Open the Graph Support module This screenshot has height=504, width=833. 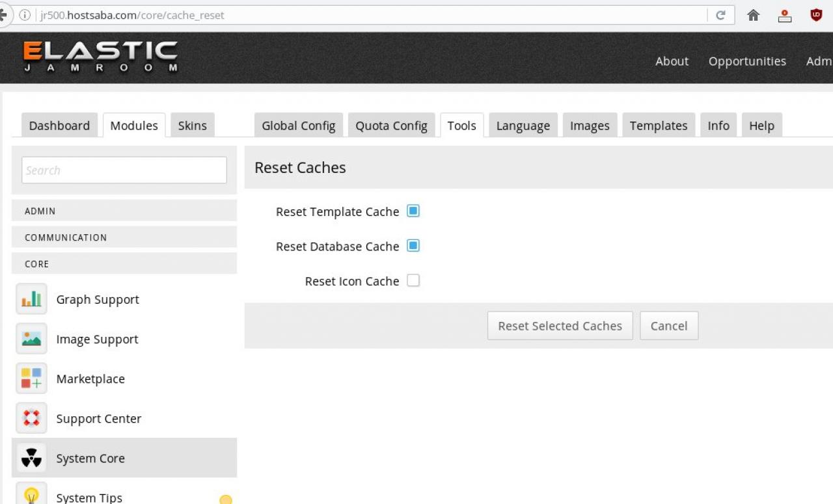click(x=124, y=299)
